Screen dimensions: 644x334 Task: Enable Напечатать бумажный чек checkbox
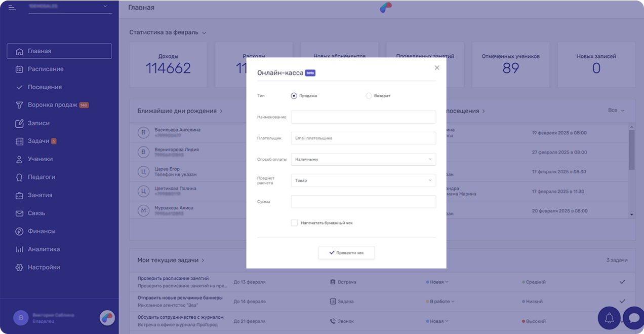click(x=294, y=223)
